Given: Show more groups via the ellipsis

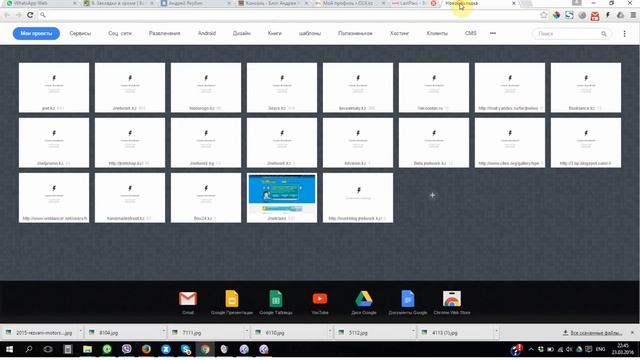Looking at the screenshot, I should click(x=493, y=33).
